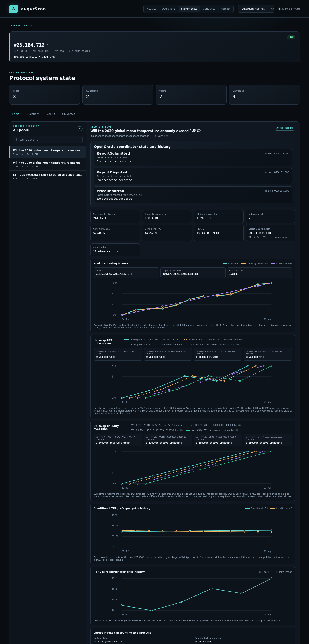This screenshot has width=309, height=644.
Task: Click the Latest Uniswap spot 20.24 REP/ETH card
Action: [x=271, y=233]
